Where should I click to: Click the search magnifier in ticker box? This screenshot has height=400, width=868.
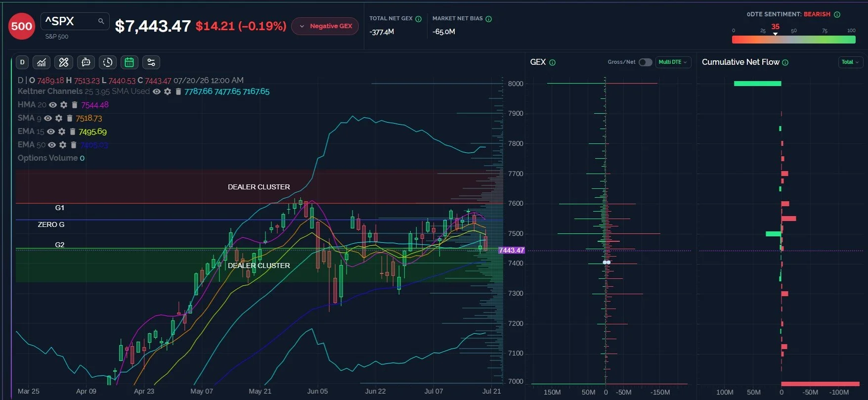101,21
